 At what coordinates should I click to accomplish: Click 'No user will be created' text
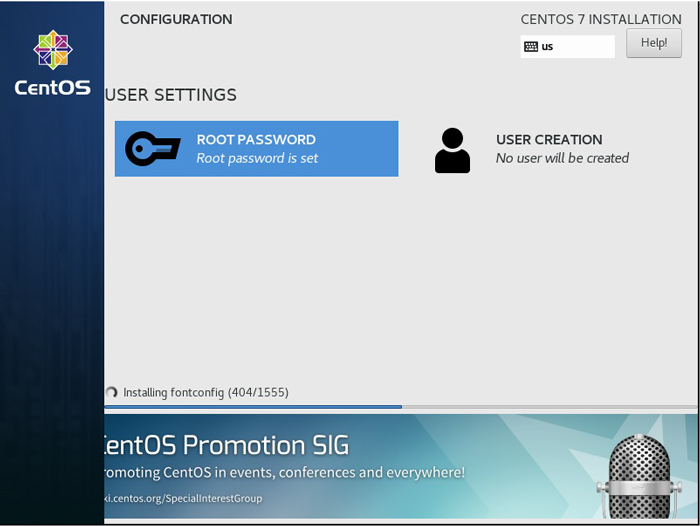click(562, 158)
